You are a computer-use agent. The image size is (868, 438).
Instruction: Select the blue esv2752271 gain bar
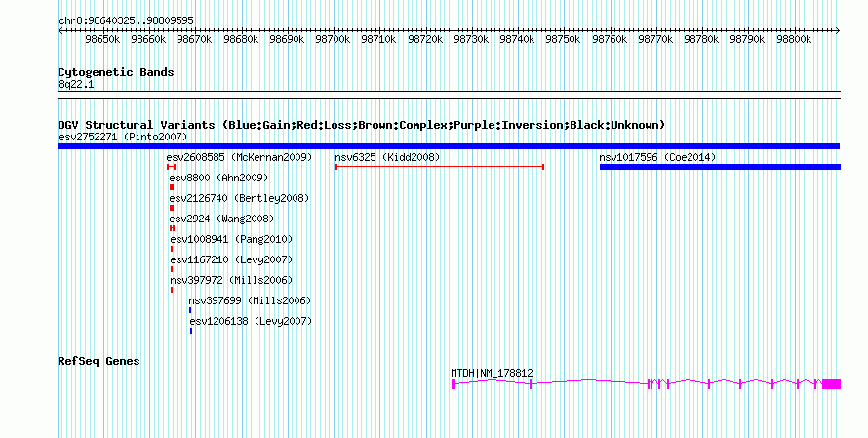pos(449,146)
